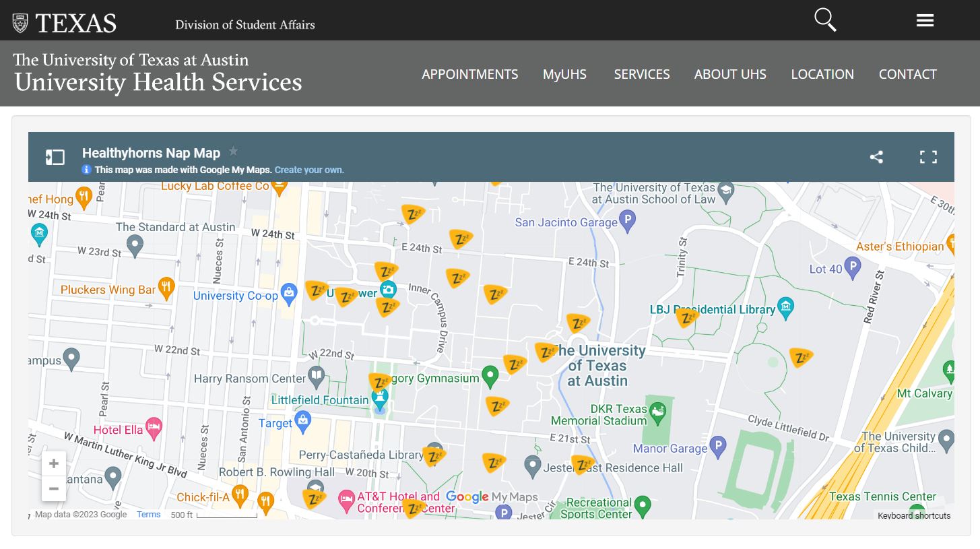Click the nap marker at Perry-Castañeda Library
This screenshot has width=980, height=549.
coord(434,457)
